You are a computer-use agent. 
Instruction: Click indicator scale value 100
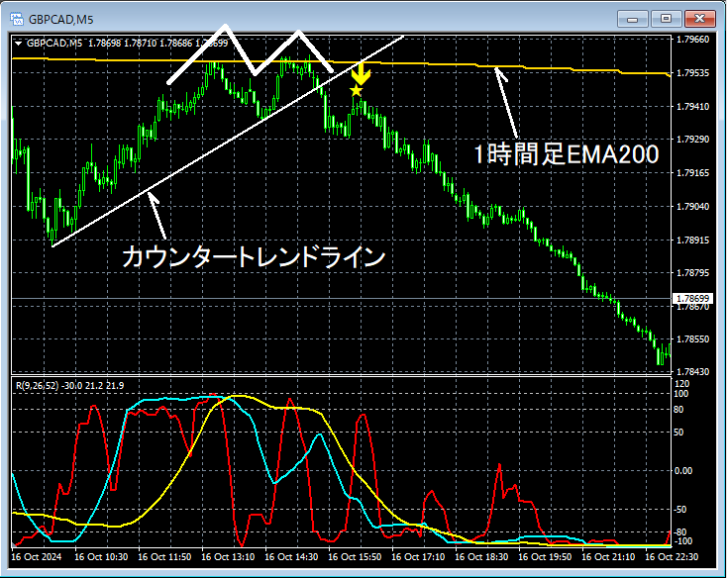(x=681, y=394)
